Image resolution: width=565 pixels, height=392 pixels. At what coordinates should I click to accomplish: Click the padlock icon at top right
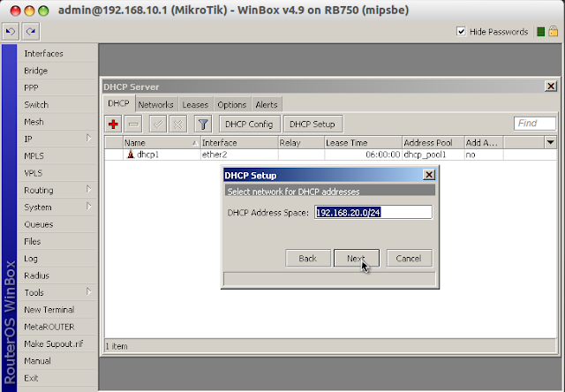click(x=554, y=32)
